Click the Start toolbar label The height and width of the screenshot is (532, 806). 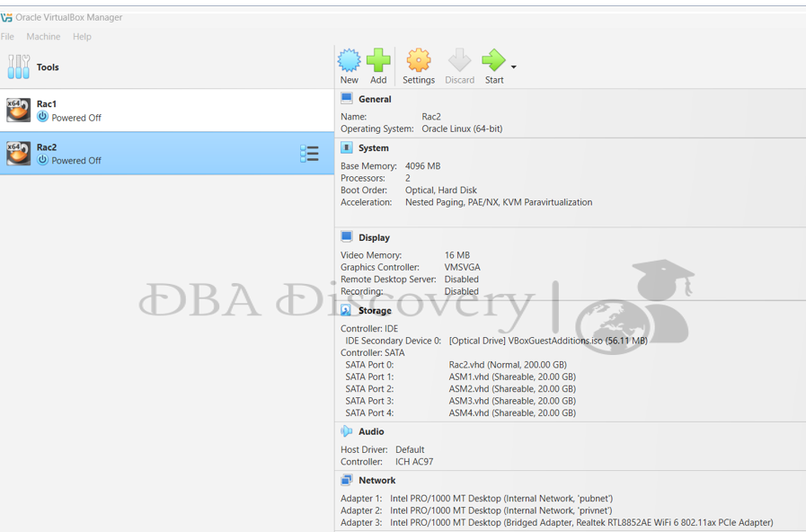pos(494,80)
